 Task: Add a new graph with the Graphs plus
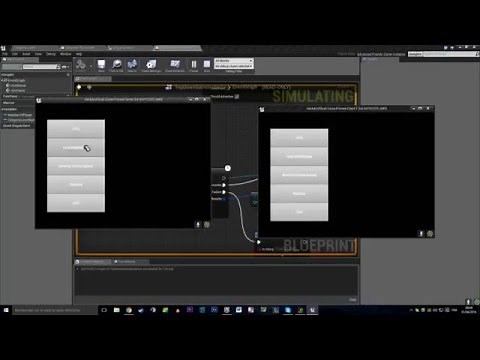(68, 75)
